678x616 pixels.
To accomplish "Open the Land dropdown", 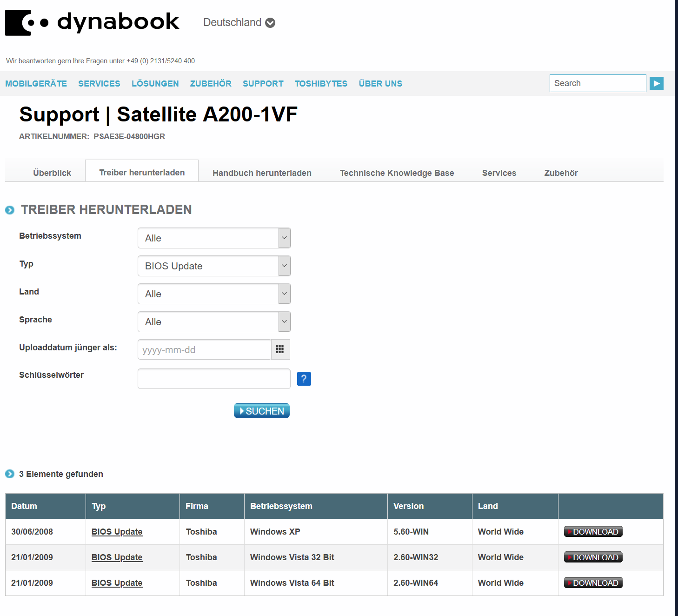I will pos(214,294).
